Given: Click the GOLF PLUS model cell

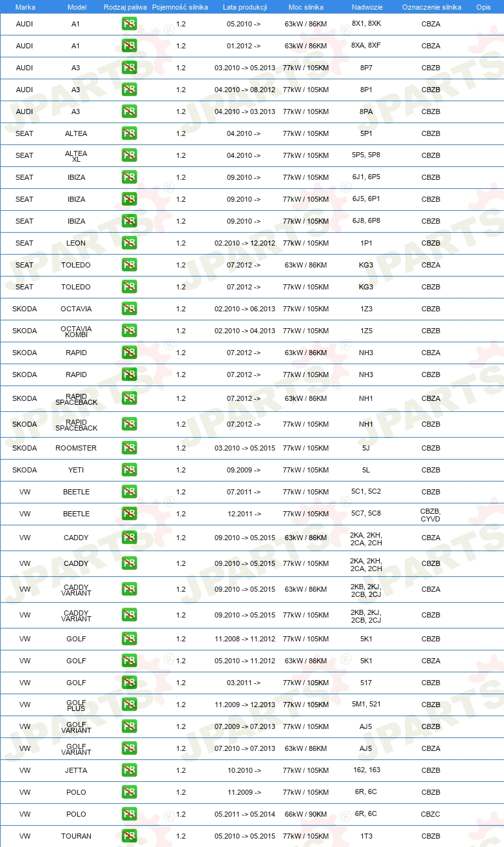Looking at the screenshot, I should 76,705.
